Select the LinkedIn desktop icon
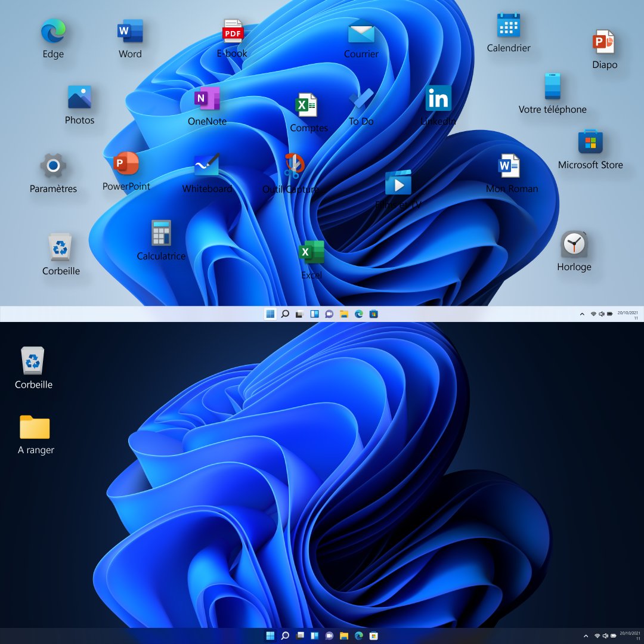 [438, 98]
